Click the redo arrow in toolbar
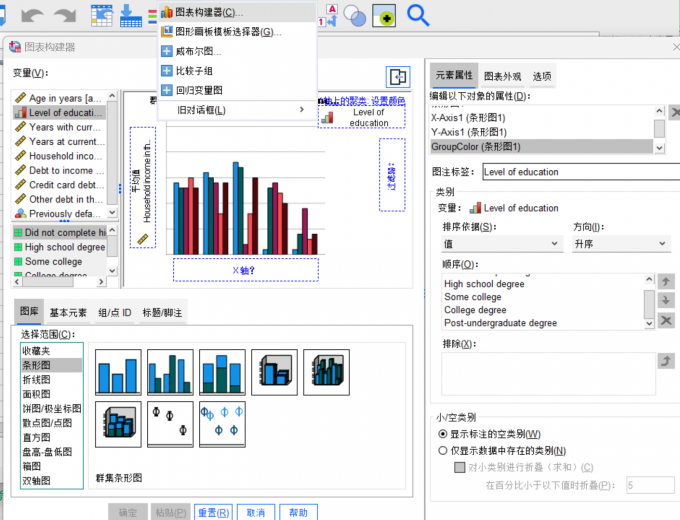The image size is (680, 520). (x=65, y=16)
